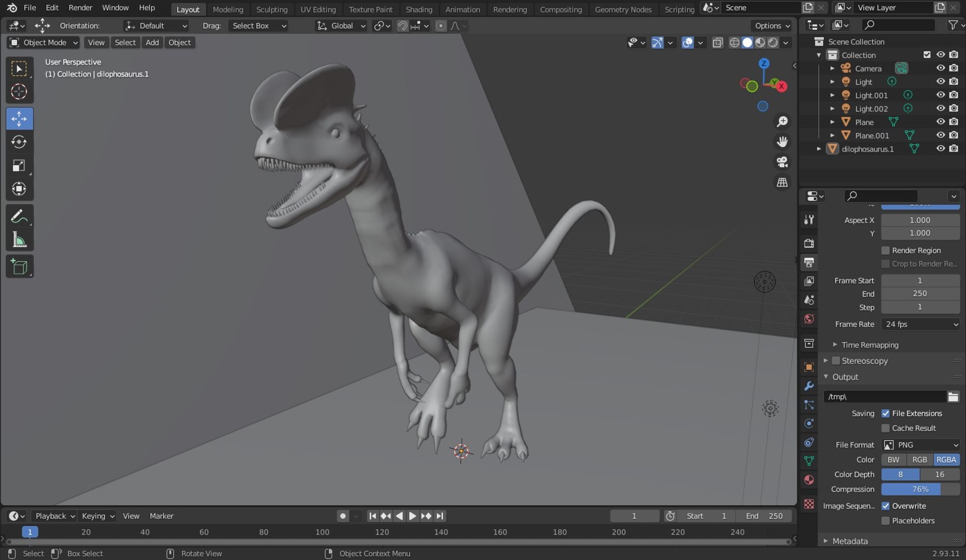Viewport: 966px width, 560px height.
Task: Click the Options button in header
Action: [x=772, y=25]
